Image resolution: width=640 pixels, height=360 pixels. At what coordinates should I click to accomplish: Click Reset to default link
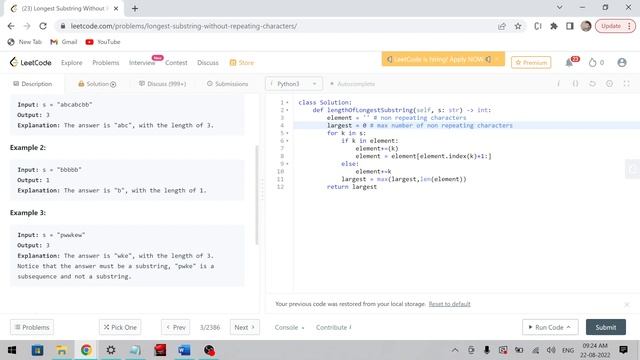coord(449,304)
